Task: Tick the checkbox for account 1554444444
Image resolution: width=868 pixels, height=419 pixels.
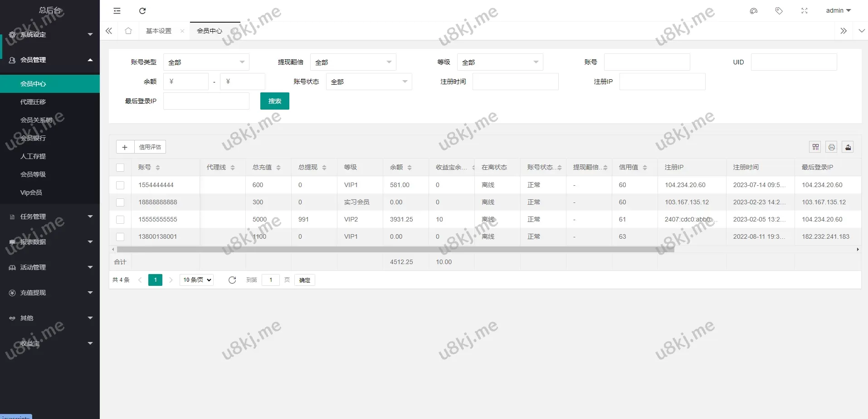Action: pyautogui.click(x=120, y=185)
